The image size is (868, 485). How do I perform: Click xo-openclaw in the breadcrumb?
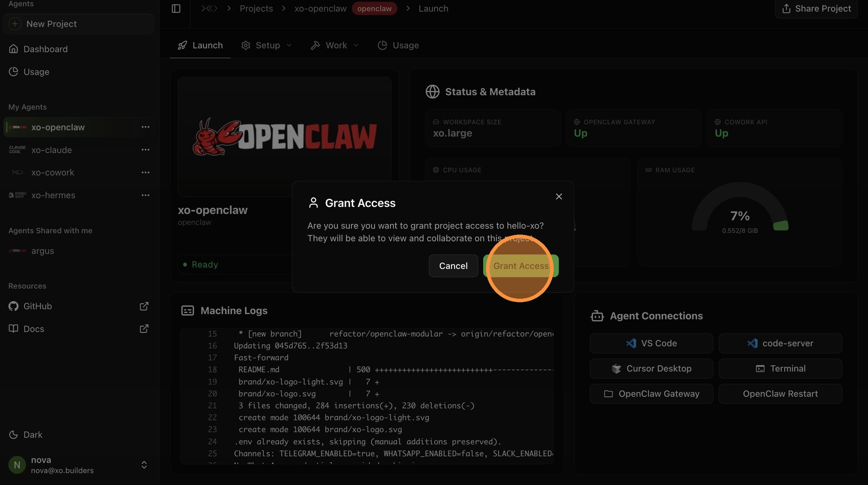320,8
